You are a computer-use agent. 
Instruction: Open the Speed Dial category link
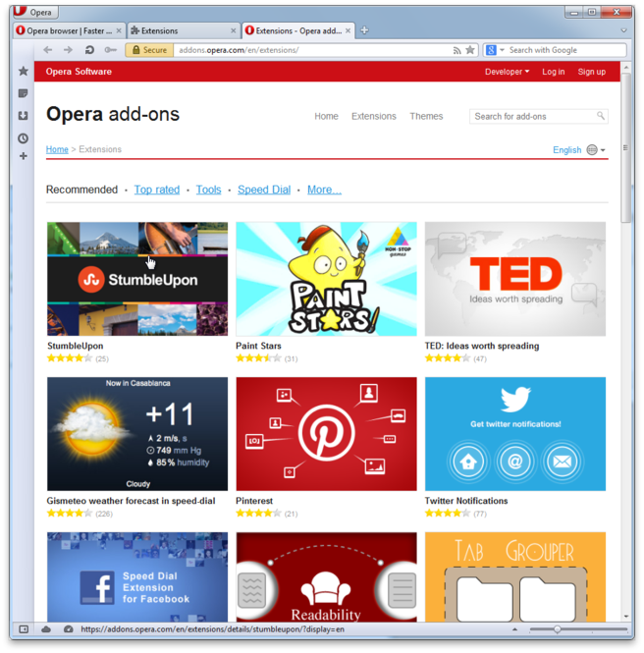[x=264, y=190]
